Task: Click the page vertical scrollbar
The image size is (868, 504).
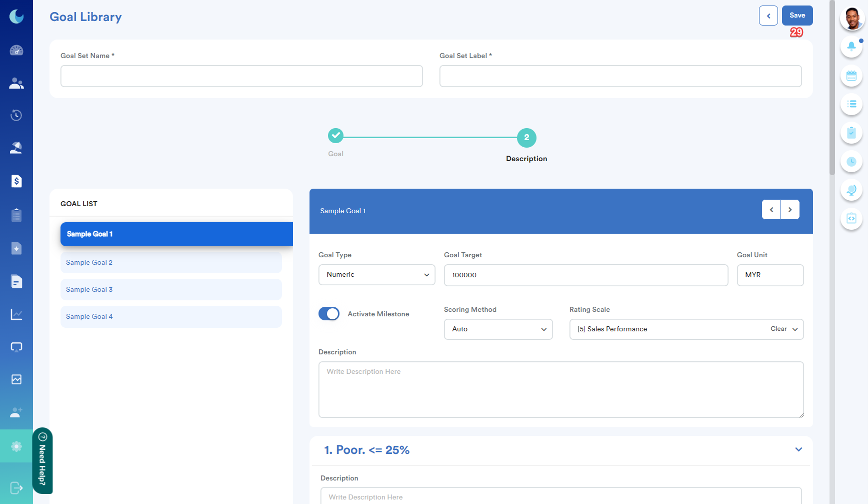Action: (832, 88)
